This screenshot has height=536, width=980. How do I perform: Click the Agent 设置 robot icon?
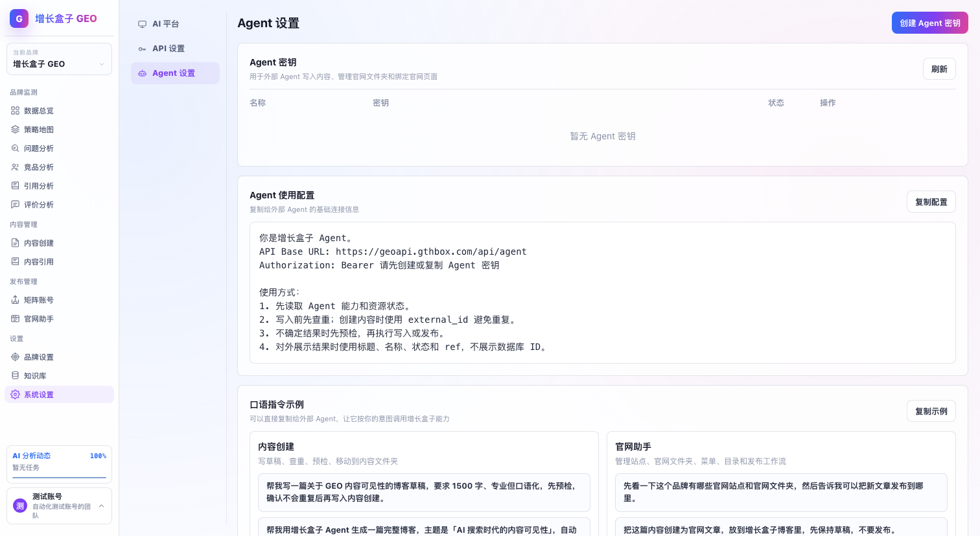pos(142,73)
